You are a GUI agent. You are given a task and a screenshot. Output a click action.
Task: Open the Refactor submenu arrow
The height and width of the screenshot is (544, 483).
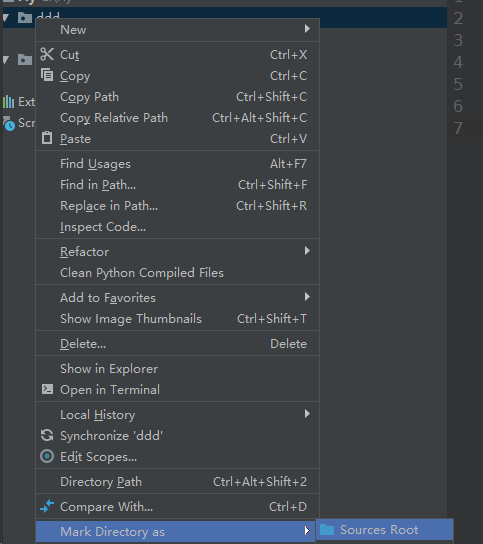click(307, 250)
